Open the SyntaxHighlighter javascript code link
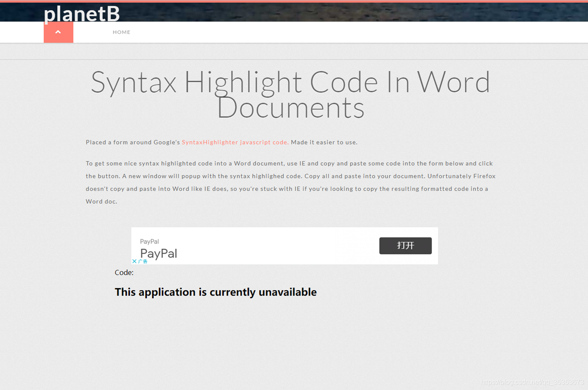This screenshot has height=390, width=588. pos(235,142)
